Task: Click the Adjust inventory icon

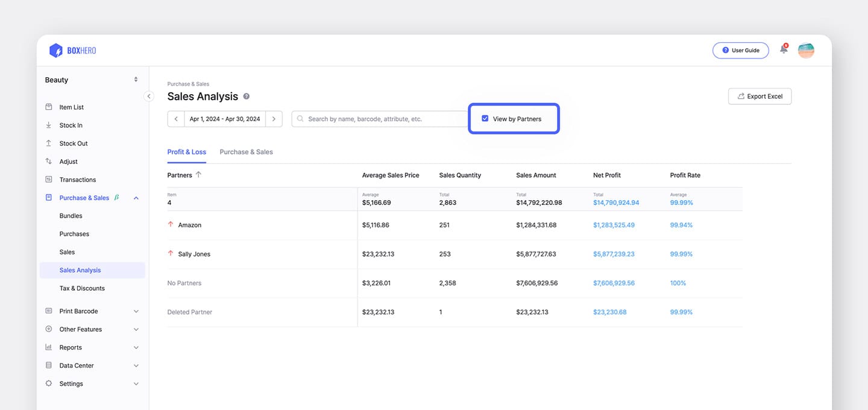Action: tap(48, 161)
